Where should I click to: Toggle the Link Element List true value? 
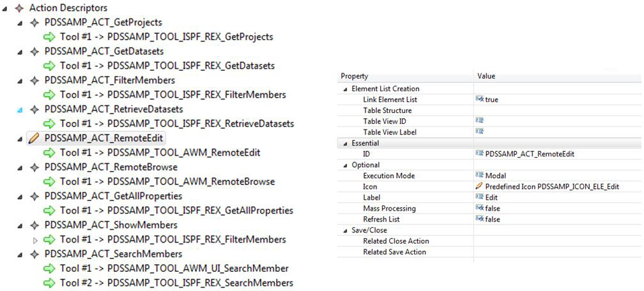click(487, 100)
